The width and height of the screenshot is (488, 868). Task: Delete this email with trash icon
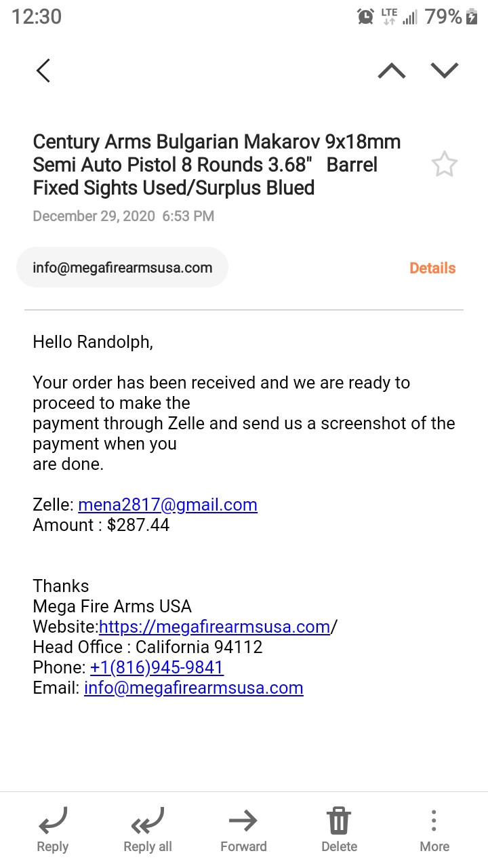[339, 830]
